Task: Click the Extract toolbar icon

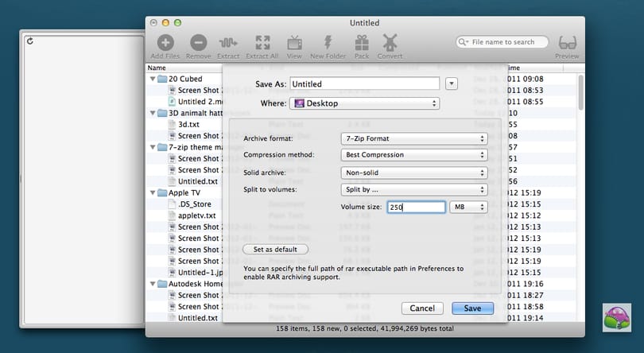Action: tap(228, 42)
